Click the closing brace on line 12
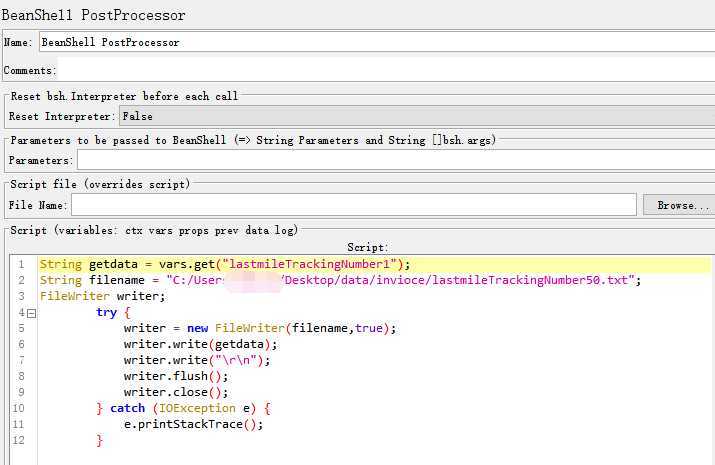 (99, 440)
